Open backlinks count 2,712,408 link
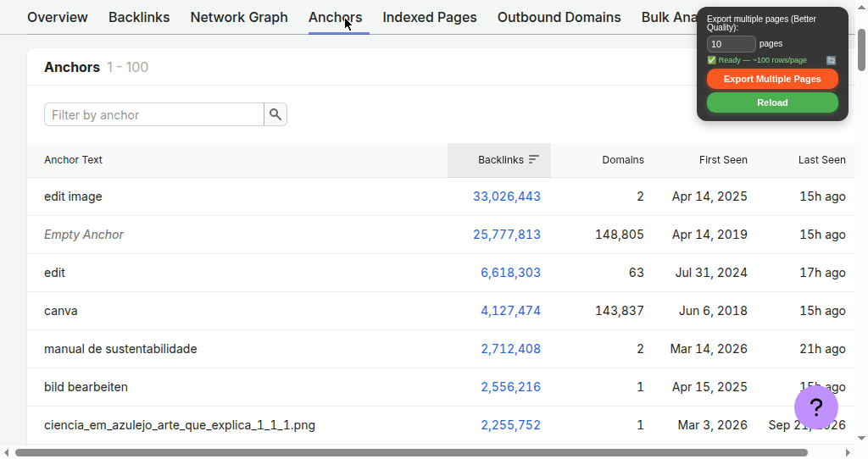 tap(510, 349)
